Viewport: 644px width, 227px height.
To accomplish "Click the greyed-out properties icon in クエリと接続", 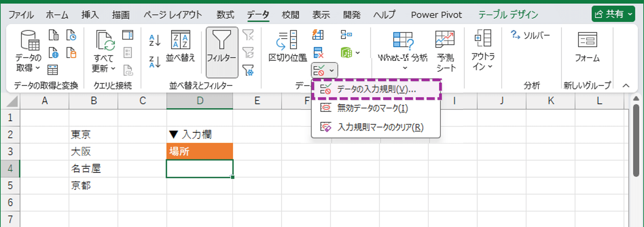I will tap(128, 53).
